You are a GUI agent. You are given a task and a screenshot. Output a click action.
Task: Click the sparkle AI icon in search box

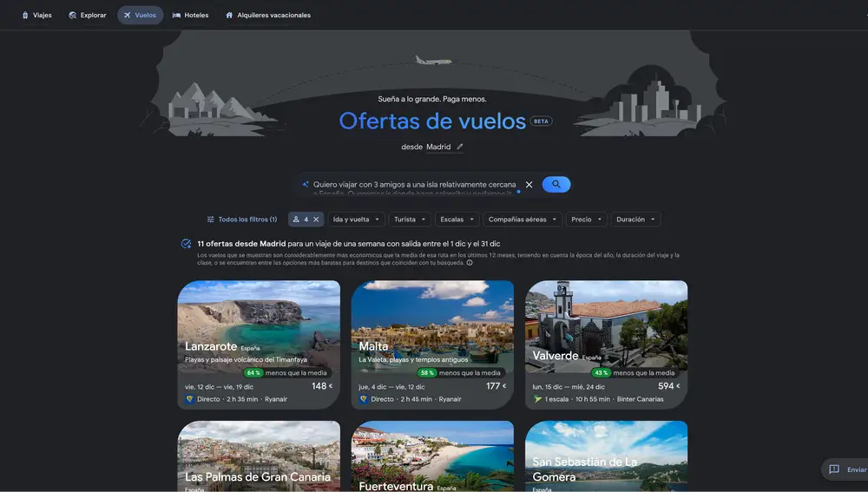[x=305, y=184]
